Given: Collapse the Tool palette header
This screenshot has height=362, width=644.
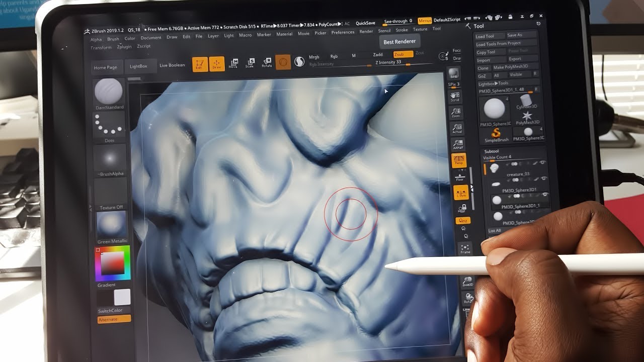Looking at the screenshot, I should tap(479, 26).
